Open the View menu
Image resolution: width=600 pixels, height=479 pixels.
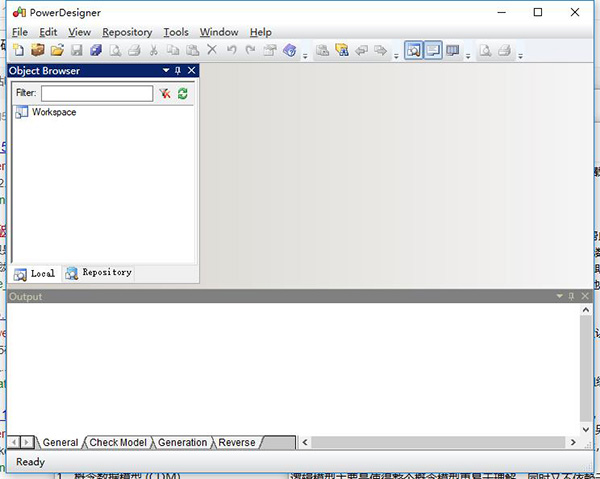pos(80,32)
